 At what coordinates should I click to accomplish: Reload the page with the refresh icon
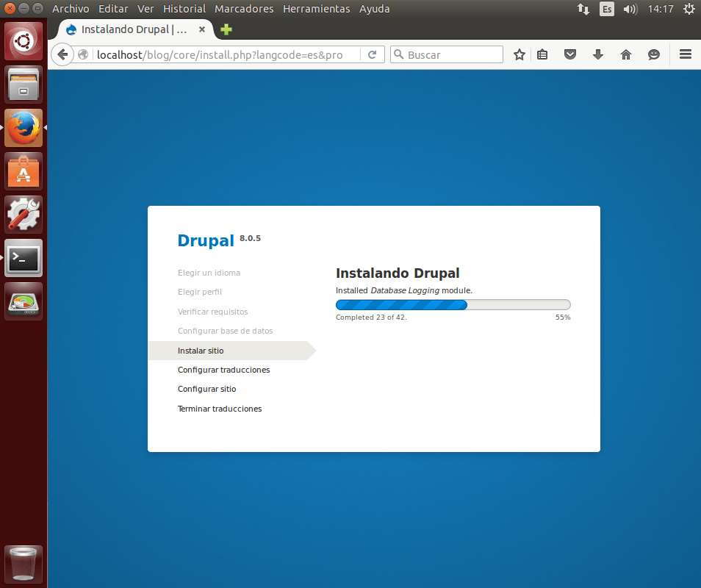pos(372,55)
